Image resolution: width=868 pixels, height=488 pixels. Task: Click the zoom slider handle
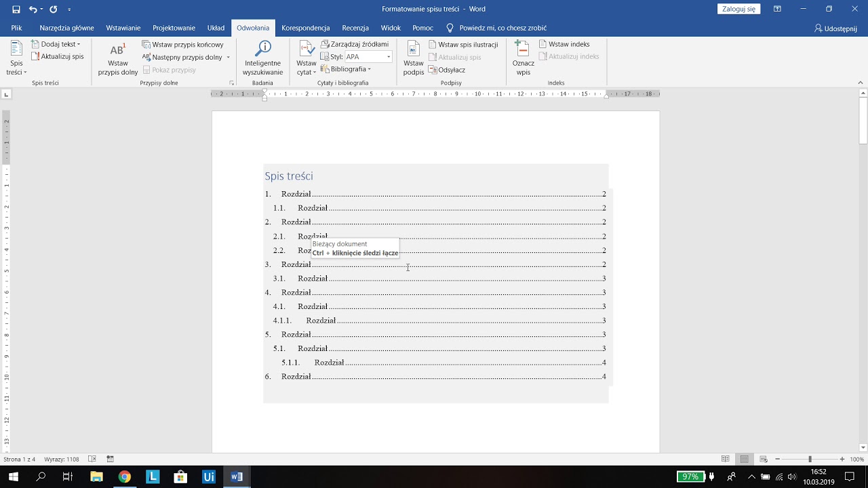click(810, 460)
